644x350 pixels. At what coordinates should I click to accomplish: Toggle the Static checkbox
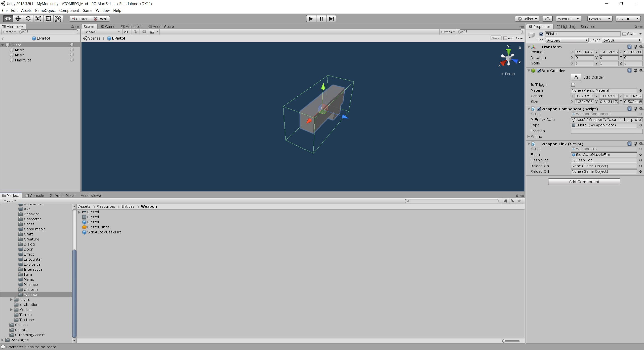624,34
